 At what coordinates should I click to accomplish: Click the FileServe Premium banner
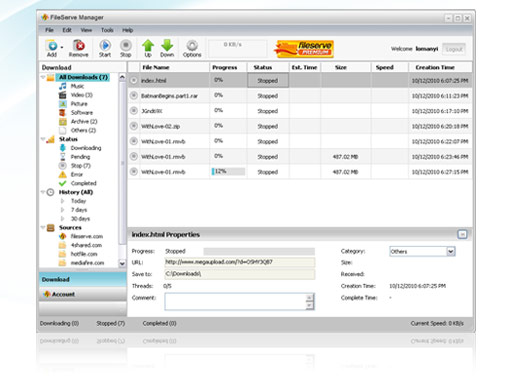(x=304, y=49)
